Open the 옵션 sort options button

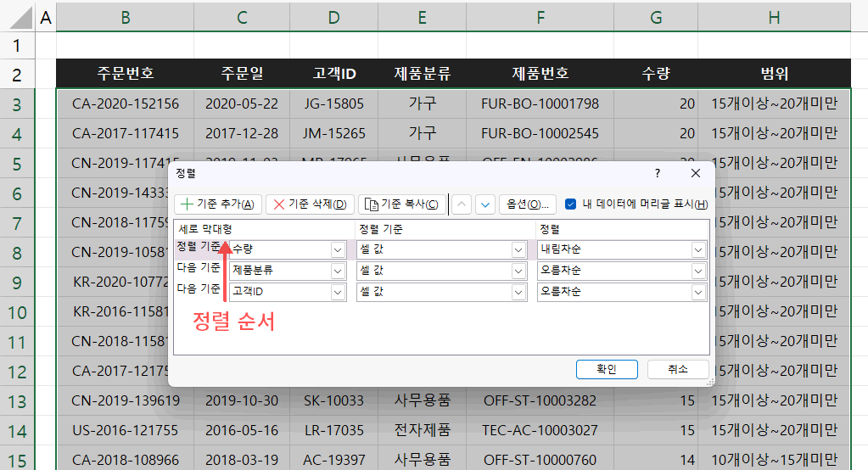528,204
